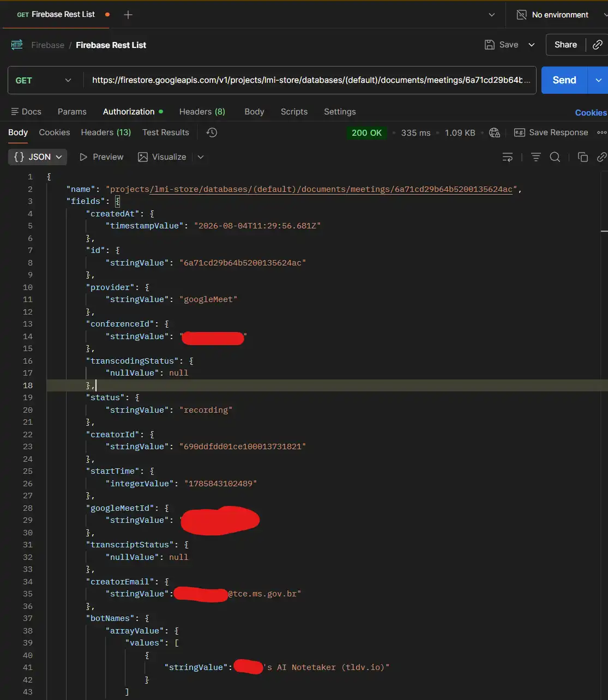Click creatorId value 690ddfdd01ce100013731821

click(243, 446)
